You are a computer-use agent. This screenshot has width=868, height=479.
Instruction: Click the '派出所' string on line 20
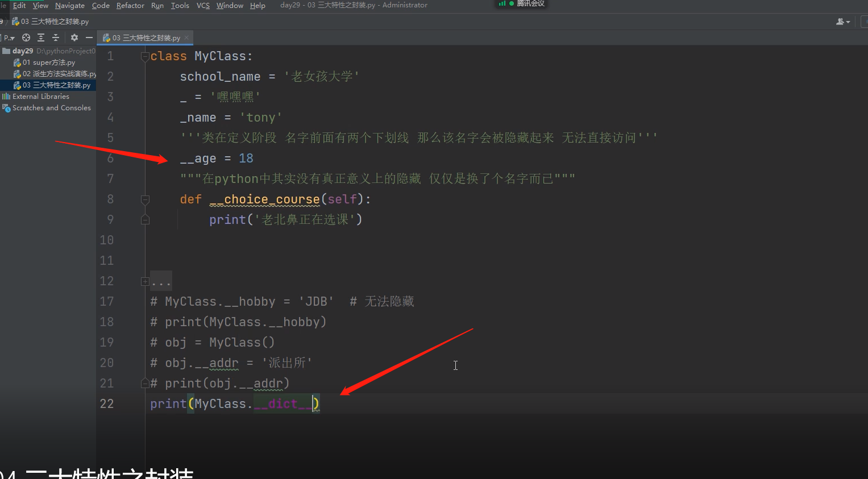tap(287, 363)
